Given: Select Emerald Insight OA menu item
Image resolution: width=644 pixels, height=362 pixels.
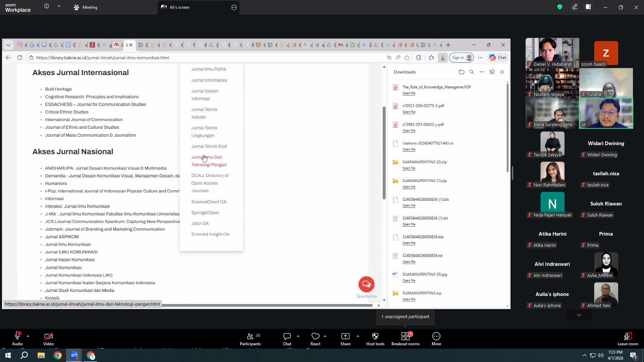Looking at the screenshot, I should click(210, 234).
